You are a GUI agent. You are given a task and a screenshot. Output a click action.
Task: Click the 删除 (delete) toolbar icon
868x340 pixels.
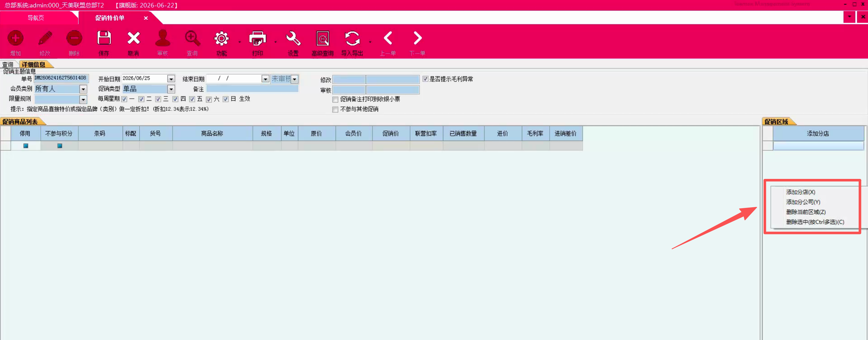coord(74,38)
